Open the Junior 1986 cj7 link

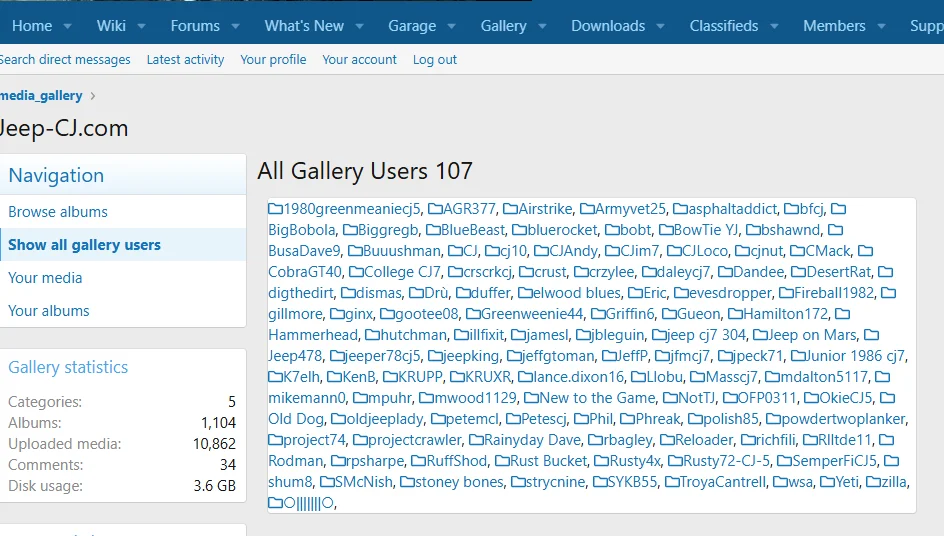[856, 357]
